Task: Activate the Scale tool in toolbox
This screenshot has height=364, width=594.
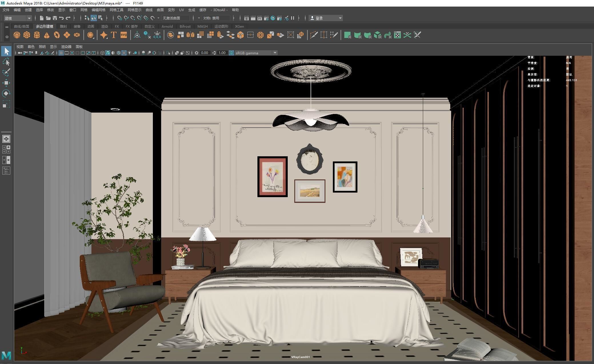Action: (6, 104)
